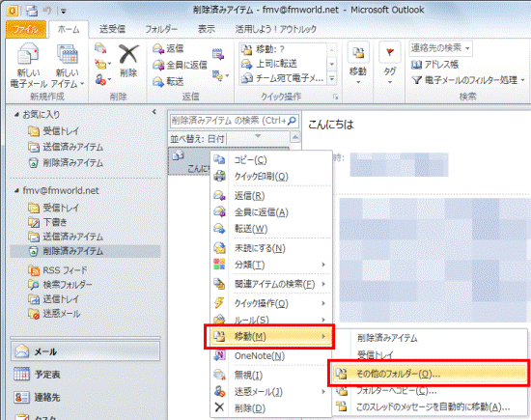531x420 pixels.
Task: Click the large Delete (削除) ribbon icon
Action: coord(128,61)
